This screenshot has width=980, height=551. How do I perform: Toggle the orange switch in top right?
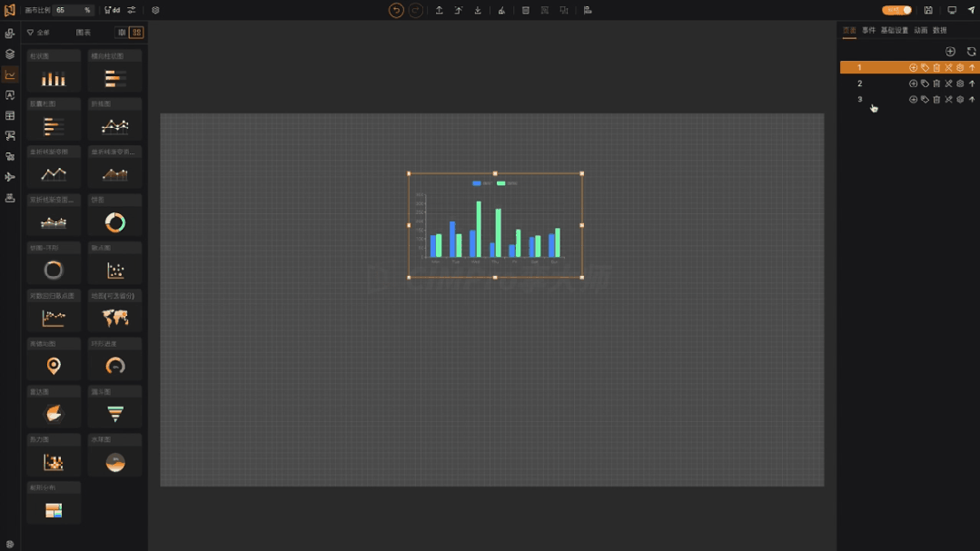[x=896, y=10]
